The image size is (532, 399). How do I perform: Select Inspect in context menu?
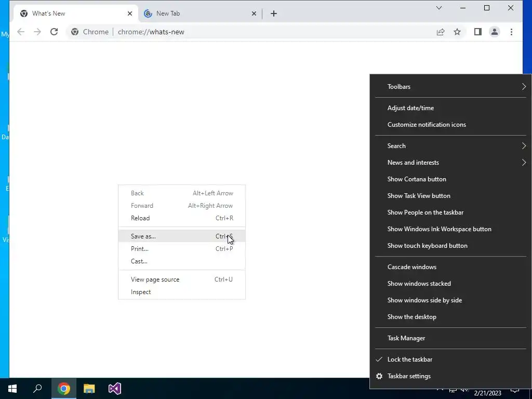click(x=182, y=292)
